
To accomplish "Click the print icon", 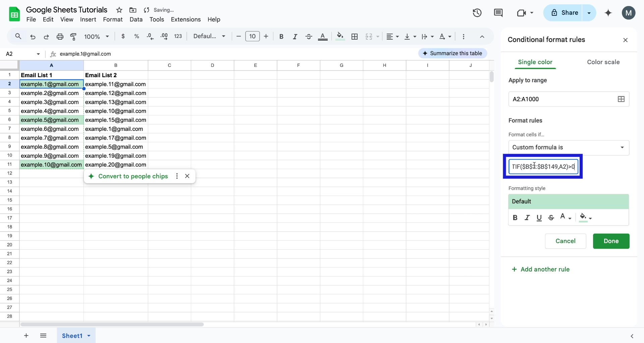I will (60, 37).
